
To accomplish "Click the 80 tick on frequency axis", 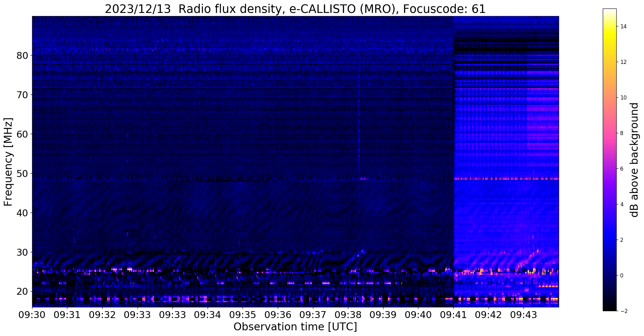I will tap(23, 55).
